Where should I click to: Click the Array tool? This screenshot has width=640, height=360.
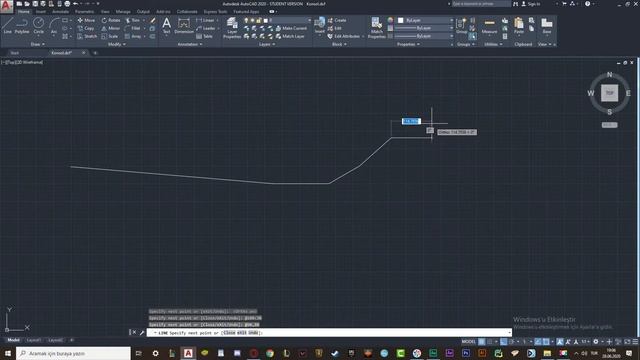tap(133, 36)
